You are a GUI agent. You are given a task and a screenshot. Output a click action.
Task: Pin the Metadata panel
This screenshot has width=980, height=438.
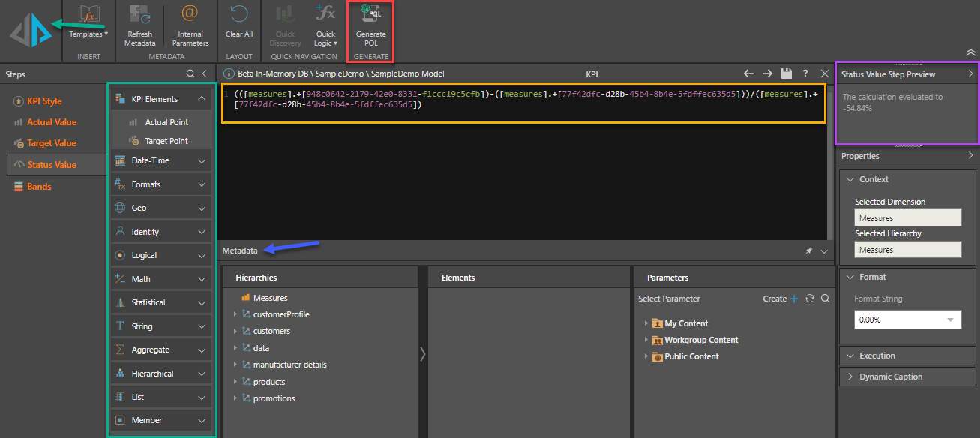(808, 250)
